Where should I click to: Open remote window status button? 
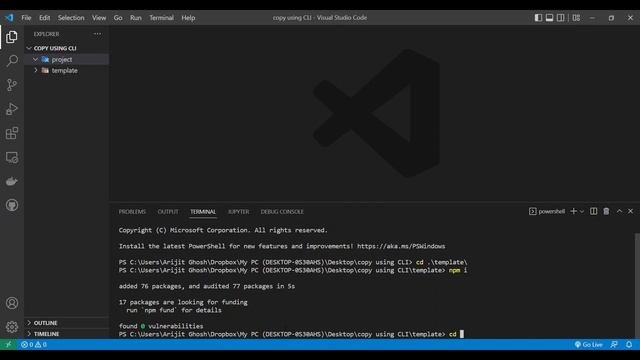[x=8, y=344]
